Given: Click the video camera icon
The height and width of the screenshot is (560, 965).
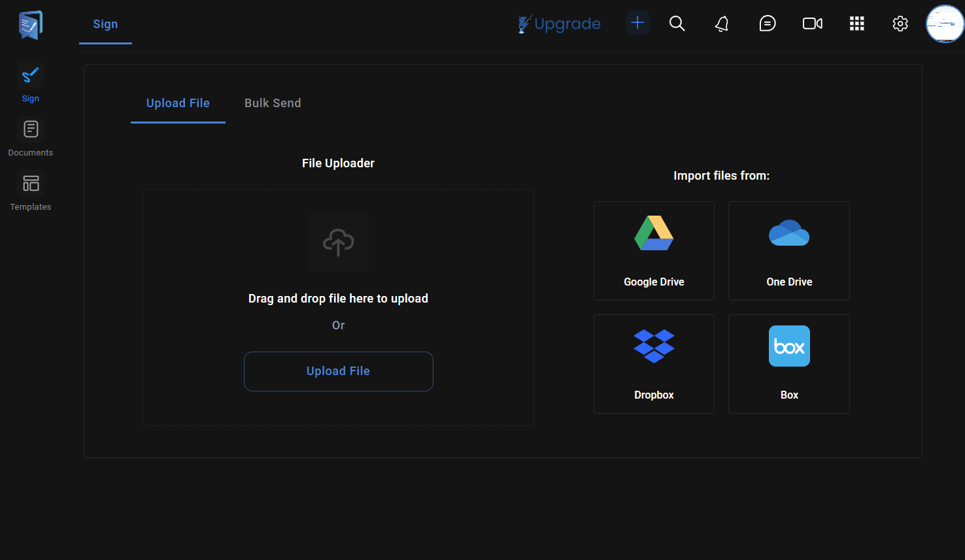Looking at the screenshot, I should pos(812,24).
